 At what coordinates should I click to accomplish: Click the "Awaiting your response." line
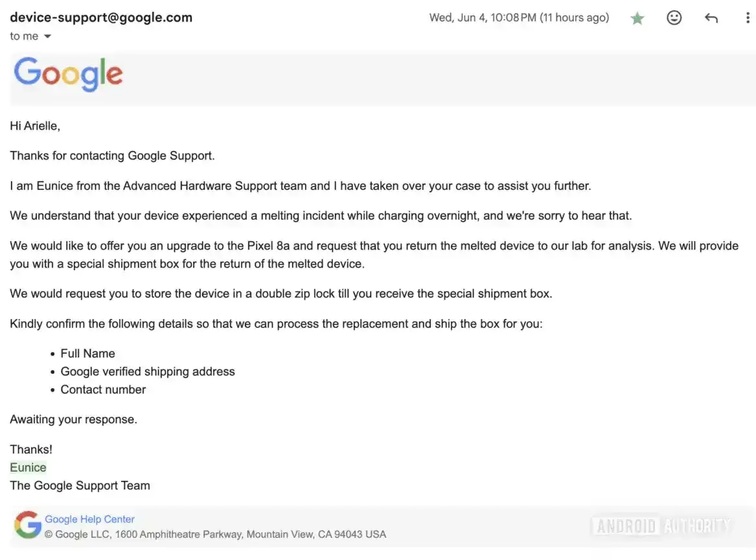point(73,419)
